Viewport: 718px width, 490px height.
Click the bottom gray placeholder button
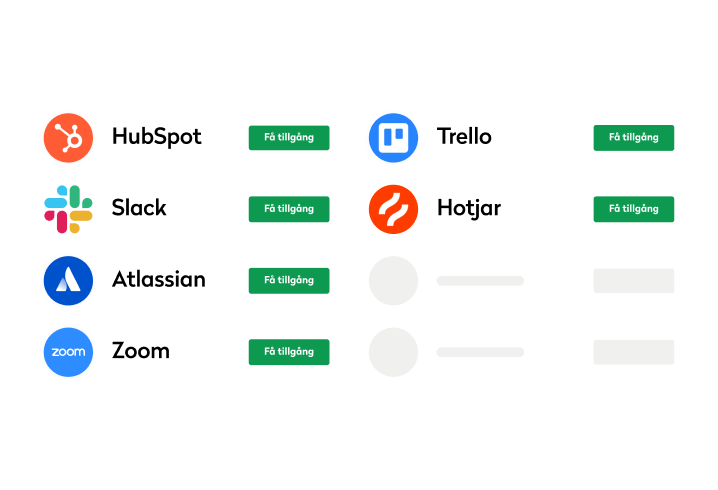click(x=633, y=352)
